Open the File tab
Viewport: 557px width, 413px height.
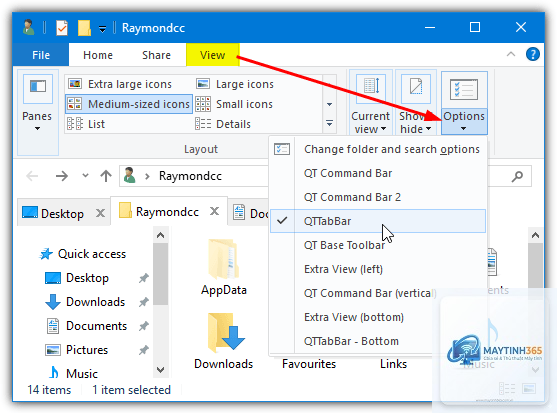pyautogui.click(x=41, y=55)
